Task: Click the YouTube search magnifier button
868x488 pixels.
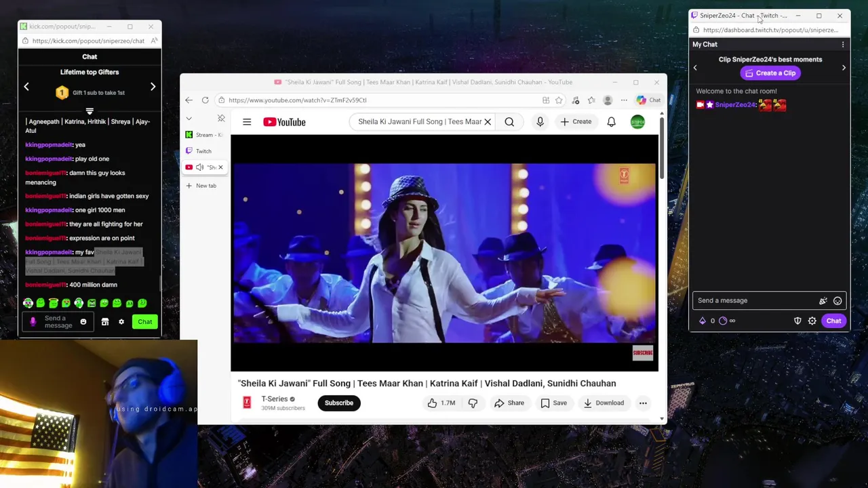Action: point(509,122)
